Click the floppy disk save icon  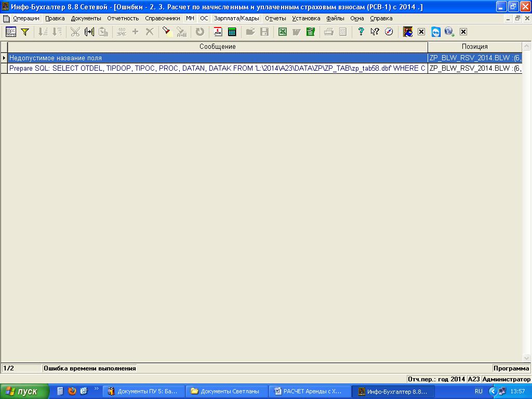(x=264, y=32)
